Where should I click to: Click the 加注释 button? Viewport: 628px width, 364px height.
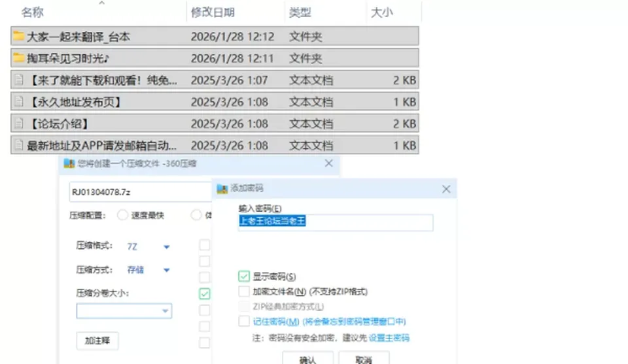tap(97, 340)
